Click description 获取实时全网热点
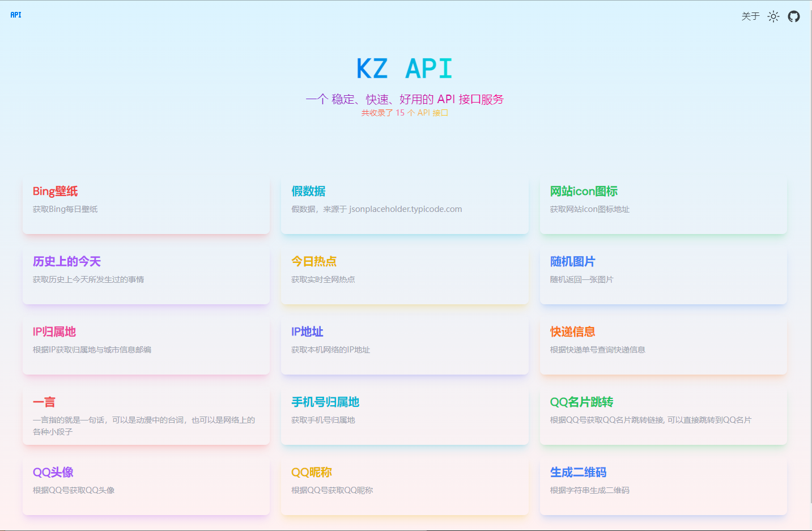 coord(323,279)
